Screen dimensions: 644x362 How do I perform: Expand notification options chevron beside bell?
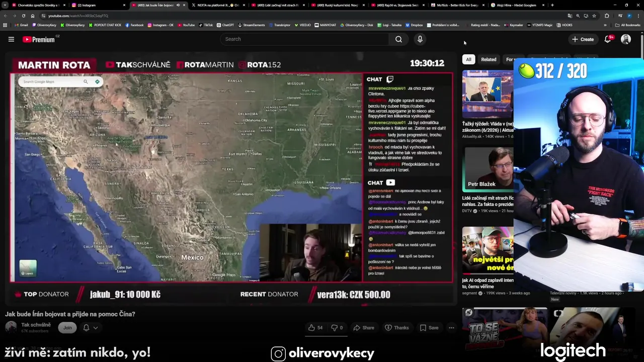(95, 328)
